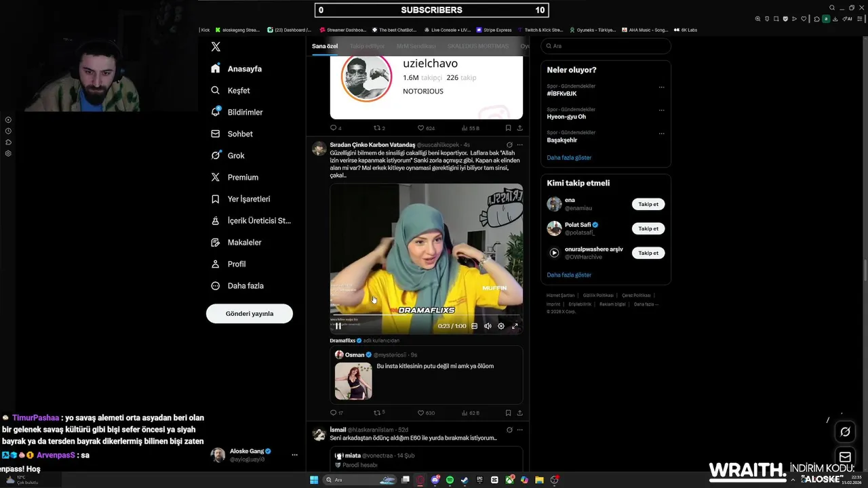Image resolution: width=868 pixels, height=488 pixels.
Task: Click Daha fazla göster under suggestions
Action: tap(569, 274)
